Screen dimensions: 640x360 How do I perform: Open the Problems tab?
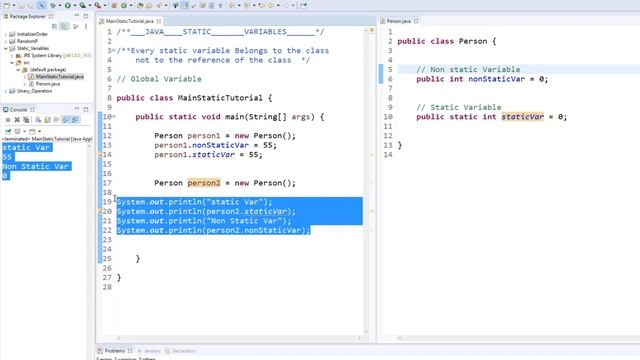[x=115, y=351]
